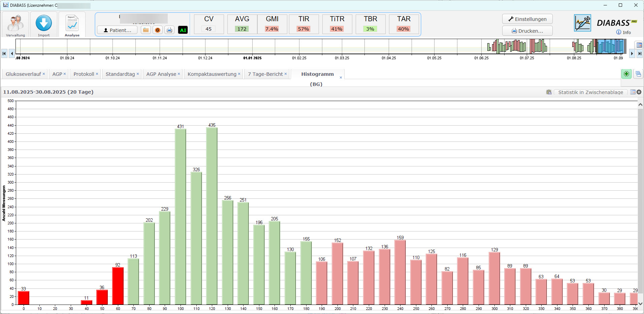Open the Patient... selector
Viewport: 644px width, 314px height.
(x=117, y=30)
